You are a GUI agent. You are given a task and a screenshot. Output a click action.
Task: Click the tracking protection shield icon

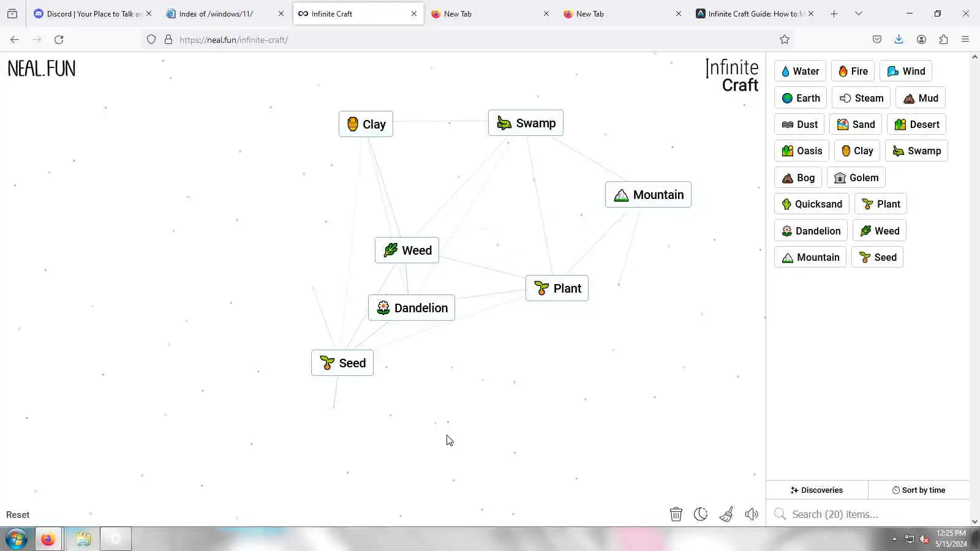151,40
